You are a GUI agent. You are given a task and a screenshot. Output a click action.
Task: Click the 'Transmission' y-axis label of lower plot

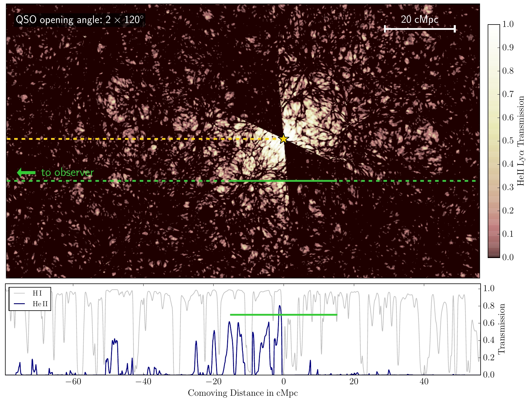pos(502,329)
